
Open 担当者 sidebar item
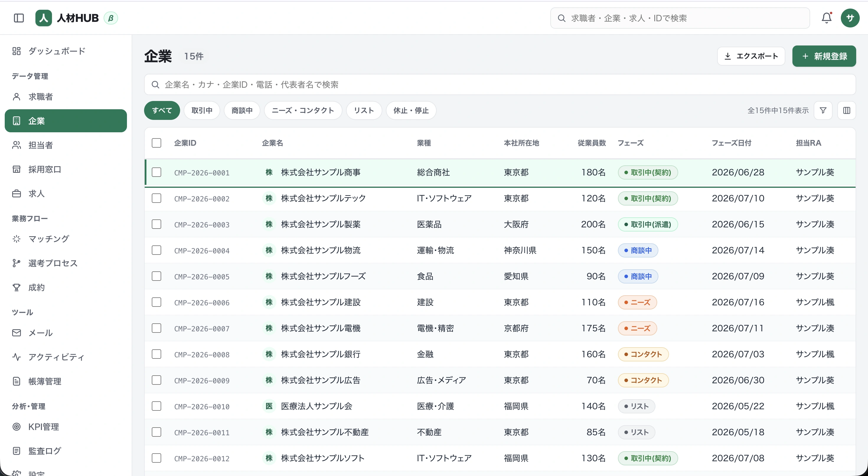pos(66,145)
